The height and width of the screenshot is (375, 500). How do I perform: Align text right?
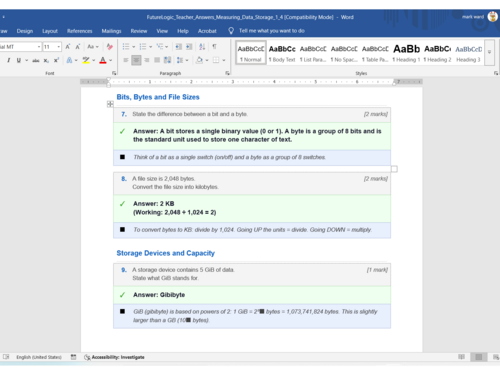147,60
